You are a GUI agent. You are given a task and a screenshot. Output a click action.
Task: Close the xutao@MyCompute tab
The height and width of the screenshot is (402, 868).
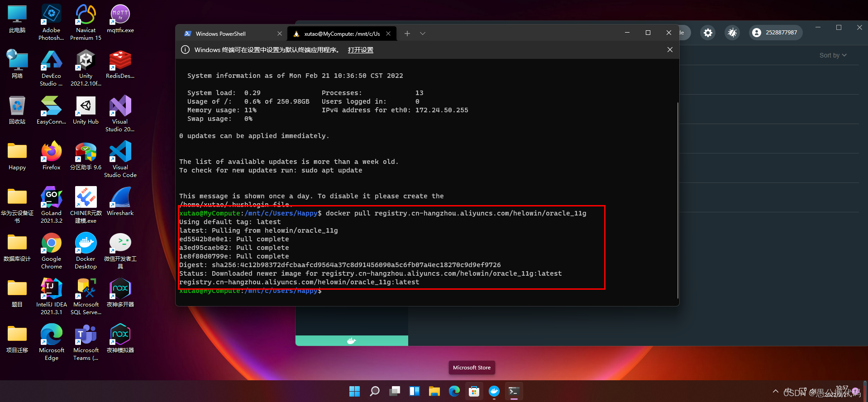[388, 33]
